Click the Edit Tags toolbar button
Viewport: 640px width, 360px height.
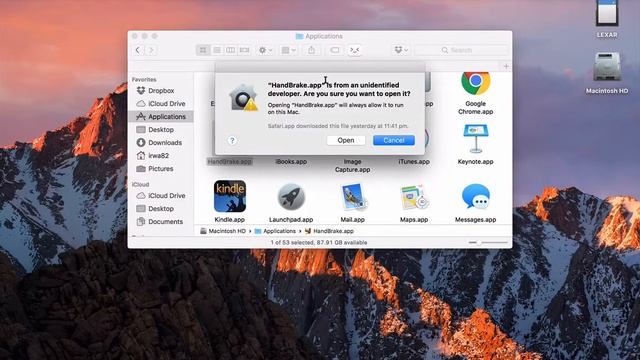335,50
